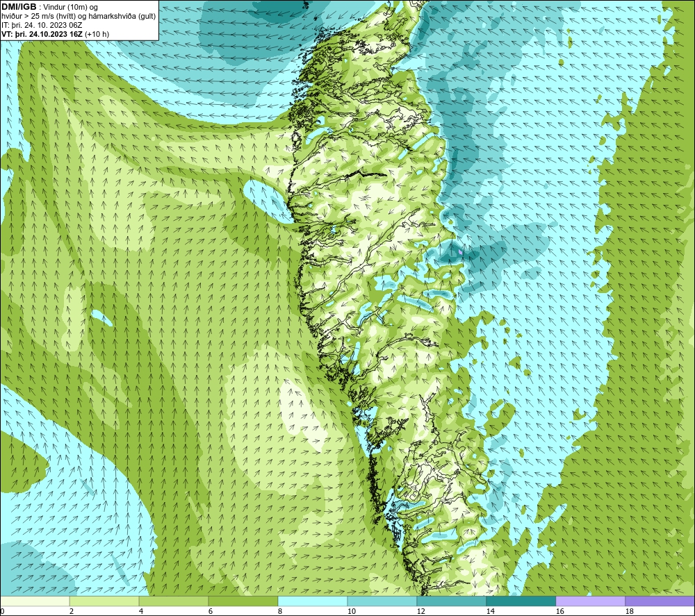Click the '4' scale tick label

tap(141, 612)
